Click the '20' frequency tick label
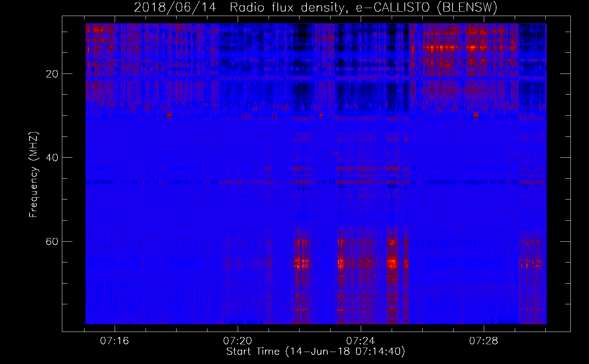The width and height of the screenshot is (589, 364). pos(52,74)
